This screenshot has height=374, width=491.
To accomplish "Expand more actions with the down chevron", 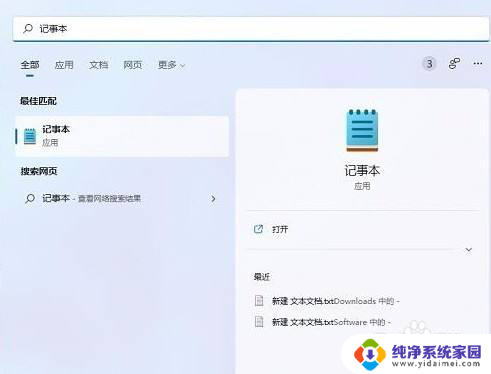I will tap(468, 250).
